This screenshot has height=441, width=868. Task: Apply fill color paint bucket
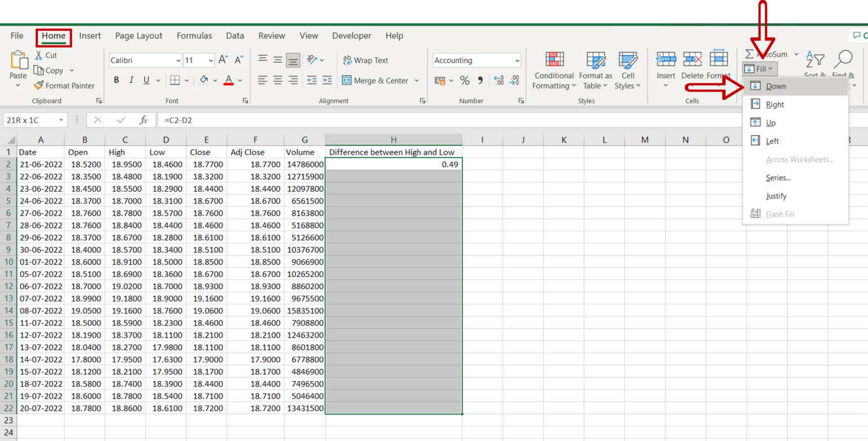pyautogui.click(x=204, y=80)
